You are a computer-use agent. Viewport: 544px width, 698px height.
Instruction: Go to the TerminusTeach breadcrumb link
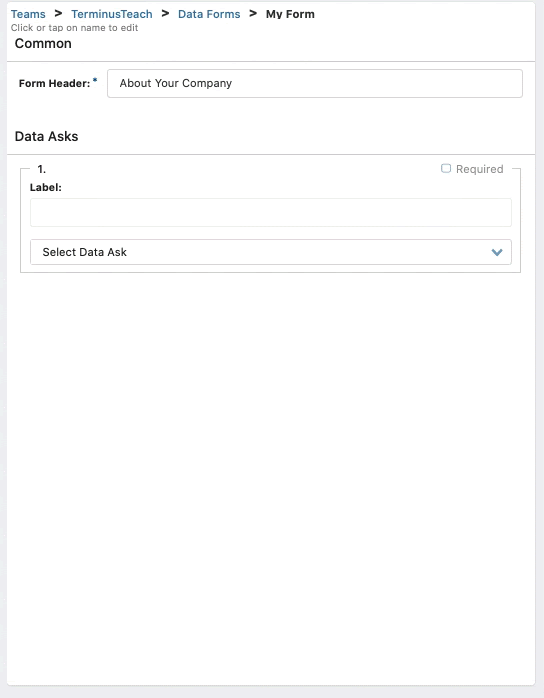(x=112, y=14)
